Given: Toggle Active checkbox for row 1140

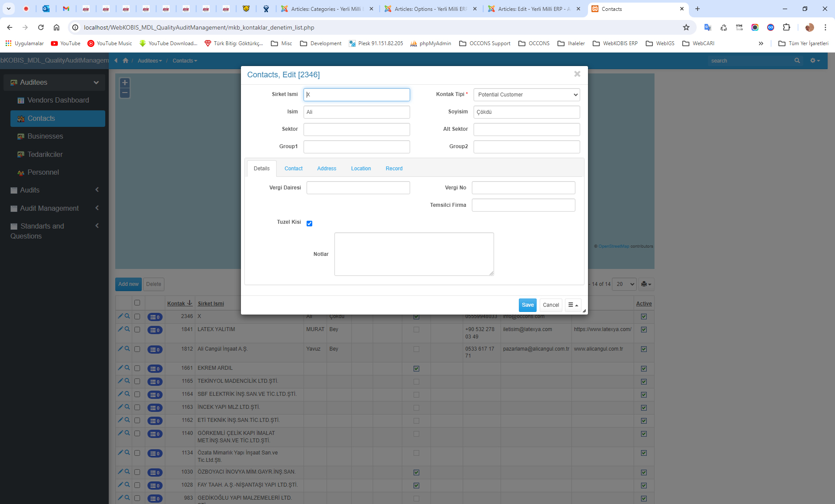Looking at the screenshot, I should click(x=644, y=434).
